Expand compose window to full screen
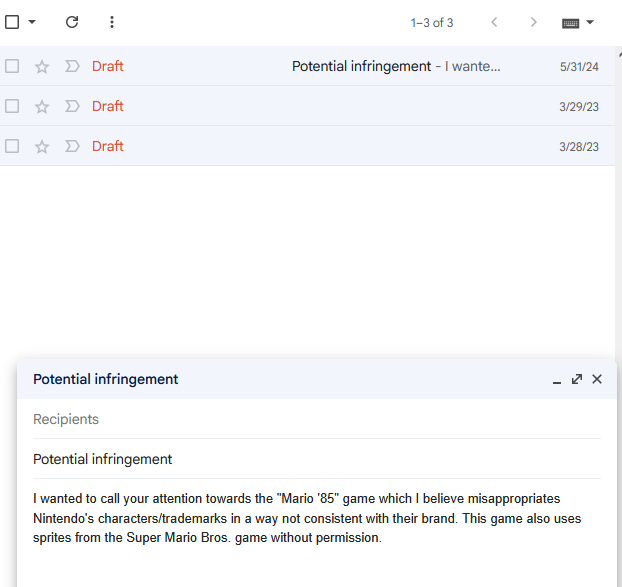 click(x=577, y=379)
